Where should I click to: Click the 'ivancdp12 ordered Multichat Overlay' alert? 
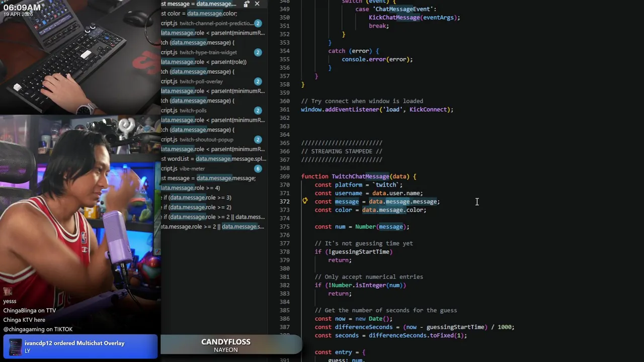(80, 347)
